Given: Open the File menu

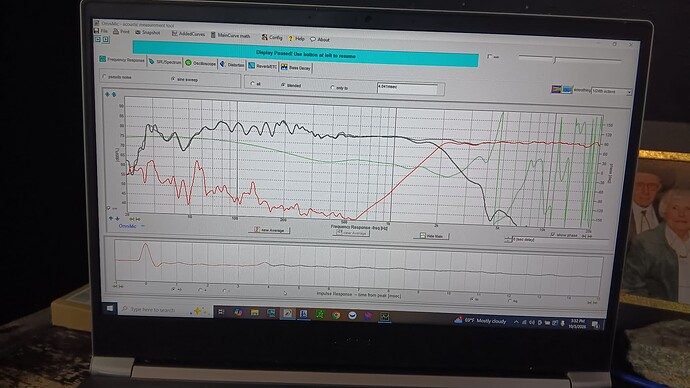Looking at the screenshot, I should click(x=101, y=31).
